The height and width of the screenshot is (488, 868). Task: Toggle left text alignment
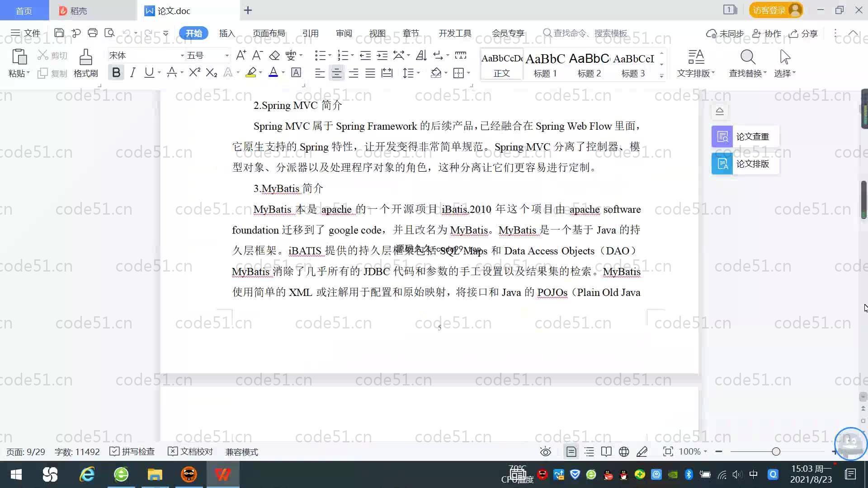point(320,73)
